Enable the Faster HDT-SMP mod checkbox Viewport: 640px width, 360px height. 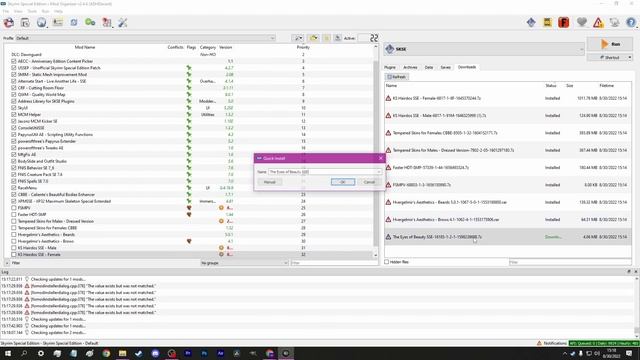pos(14,214)
